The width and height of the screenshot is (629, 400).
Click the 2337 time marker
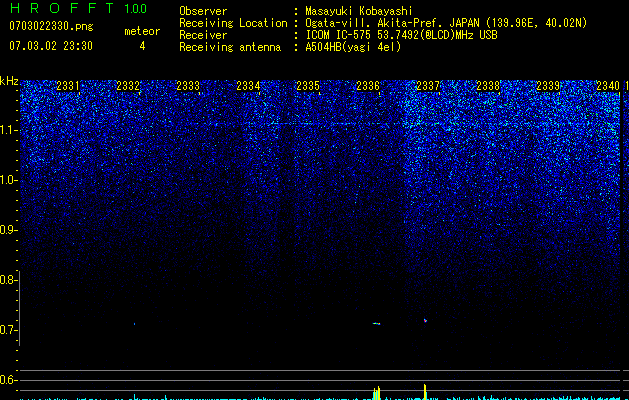tap(428, 86)
